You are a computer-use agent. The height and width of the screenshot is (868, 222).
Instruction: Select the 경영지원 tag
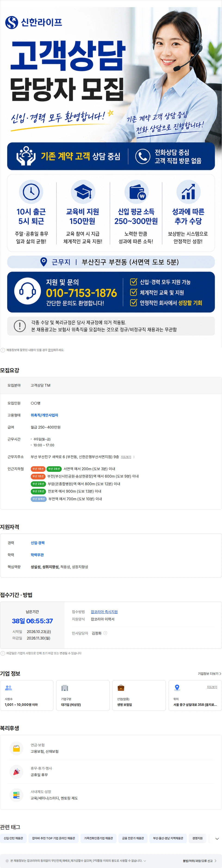(x=197, y=838)
